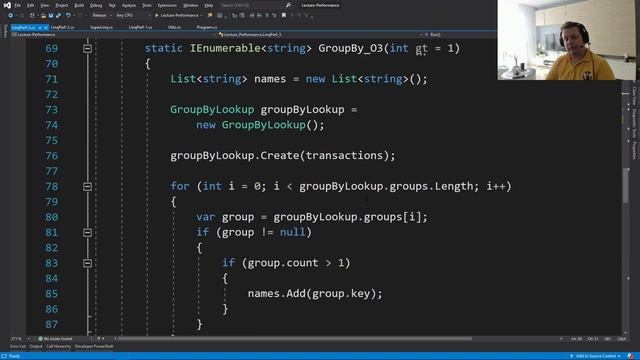This screenshot has width=640, height=360.
Task: Open the Tools menu
Action: (x=147, y=5)
